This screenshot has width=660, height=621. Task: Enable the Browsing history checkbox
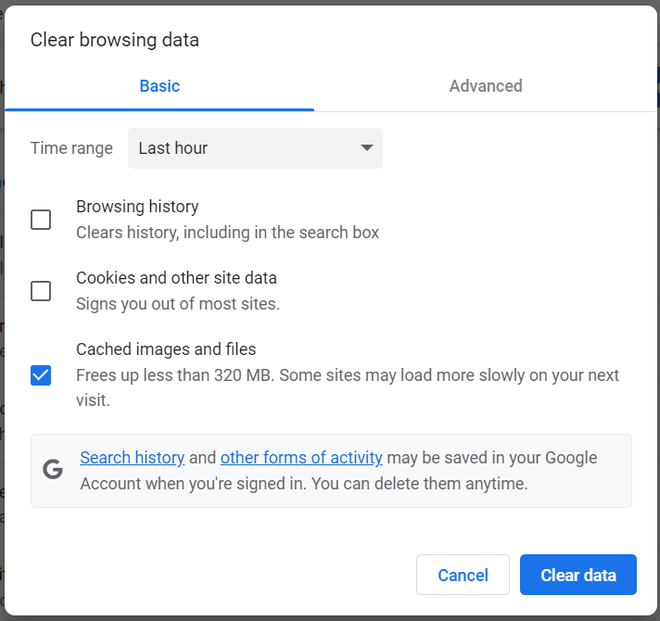(x=41, y=219)
